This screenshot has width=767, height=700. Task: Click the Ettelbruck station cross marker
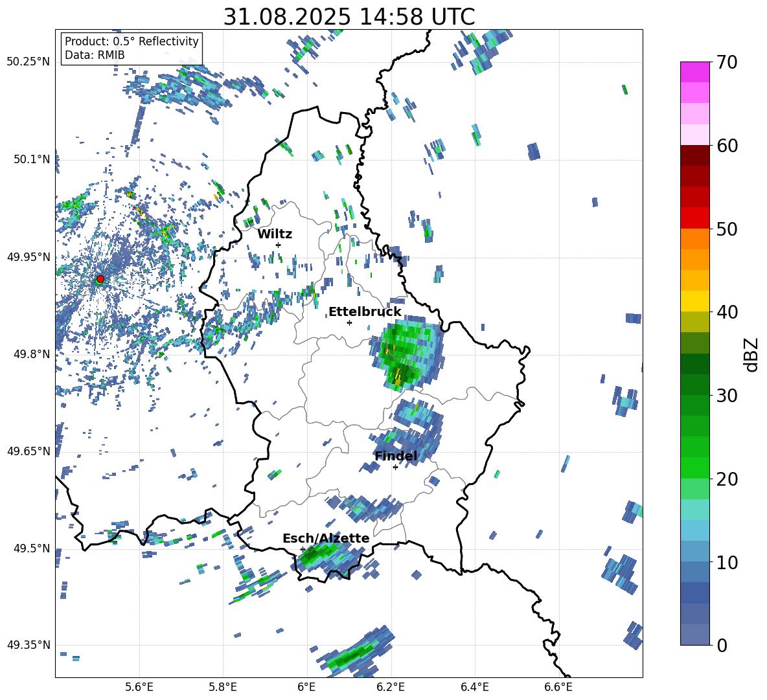pyautogui.click(x=349, y=322)
